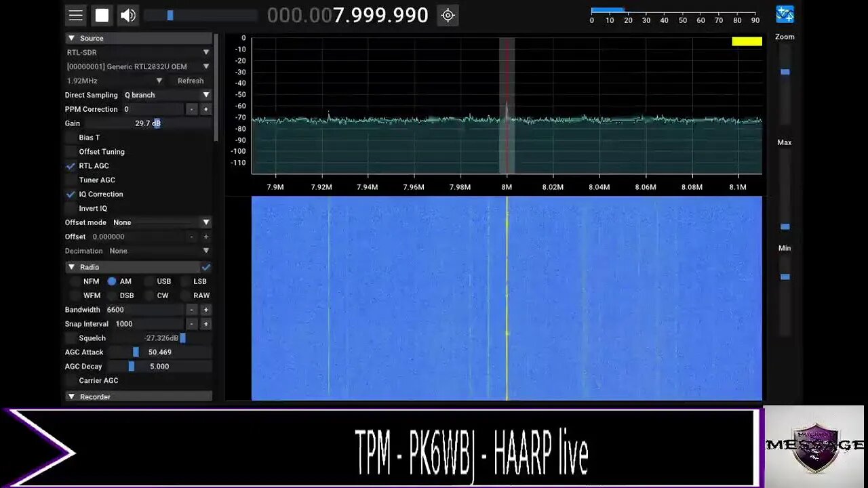This screenshot has width=868, height=488.
Task: Disable the IQ Correction checkbox
Action: (x=71, y=195)
